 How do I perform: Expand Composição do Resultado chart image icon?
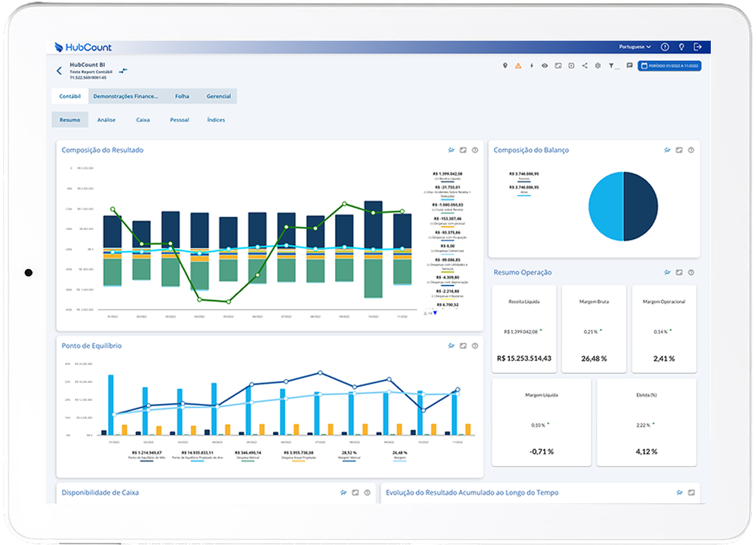(463, 150)
